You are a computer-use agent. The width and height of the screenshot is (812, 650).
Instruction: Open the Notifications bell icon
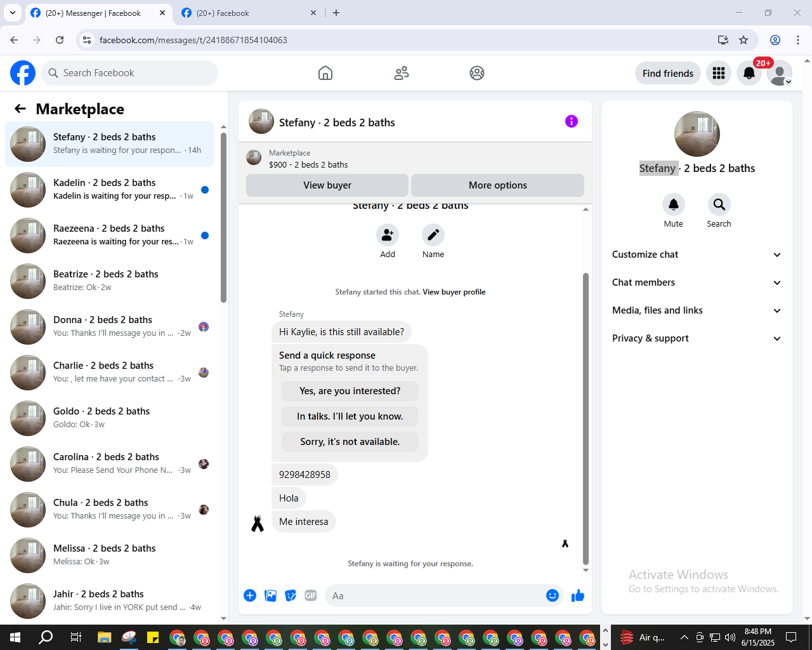(749, 73)
